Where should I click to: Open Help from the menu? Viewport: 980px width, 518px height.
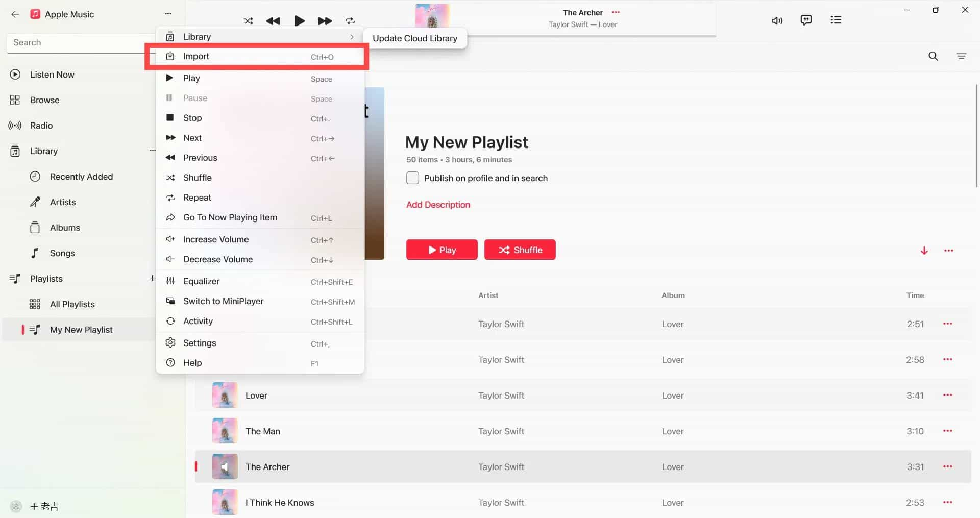coord(260,363)
